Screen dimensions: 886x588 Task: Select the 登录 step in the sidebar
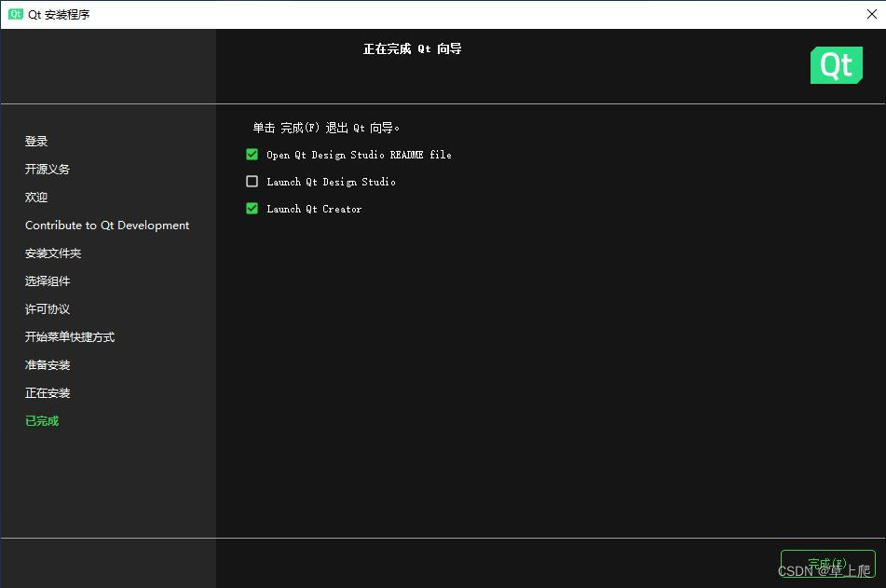point(35,141)
